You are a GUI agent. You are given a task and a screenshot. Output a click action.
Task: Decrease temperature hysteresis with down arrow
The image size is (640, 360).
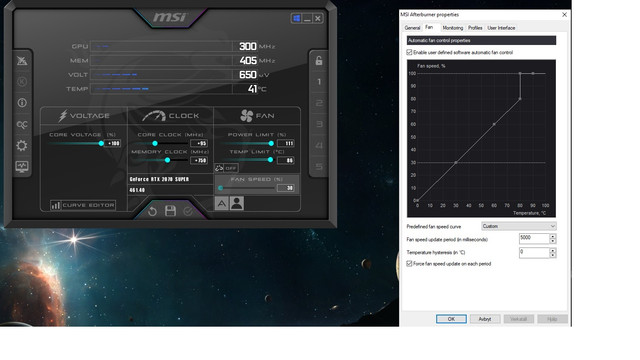pos(553,256)
